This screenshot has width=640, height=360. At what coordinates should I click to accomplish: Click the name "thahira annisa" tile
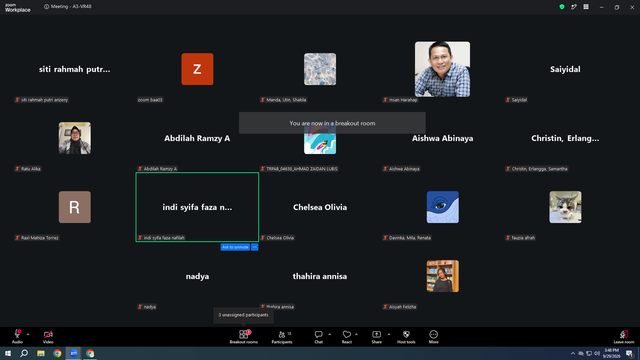coord(320,276)
